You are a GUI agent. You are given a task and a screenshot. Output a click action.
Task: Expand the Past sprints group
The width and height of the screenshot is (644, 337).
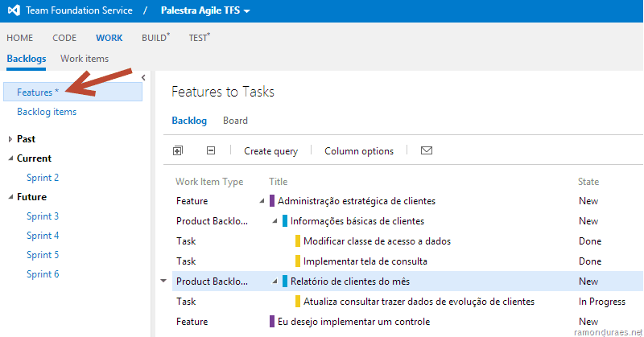[10, 139]
